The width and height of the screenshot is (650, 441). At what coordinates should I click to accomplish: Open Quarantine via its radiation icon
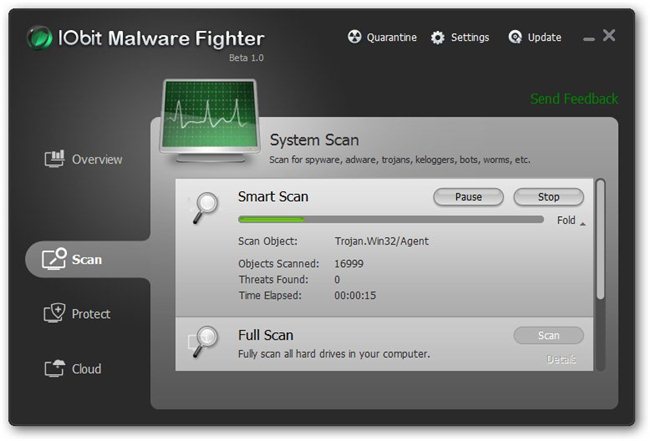click(x=354, y=37)
